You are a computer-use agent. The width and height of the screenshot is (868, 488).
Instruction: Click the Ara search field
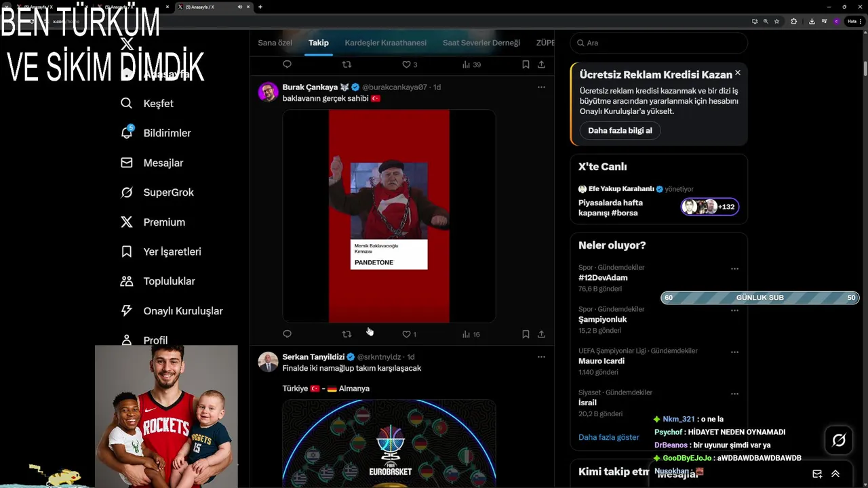tap(659, 43)
